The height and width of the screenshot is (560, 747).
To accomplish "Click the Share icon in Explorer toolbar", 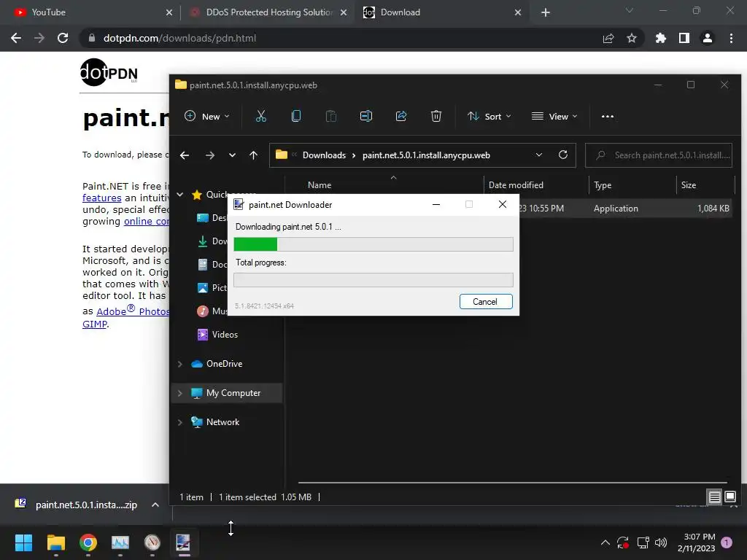I will 401,116.
